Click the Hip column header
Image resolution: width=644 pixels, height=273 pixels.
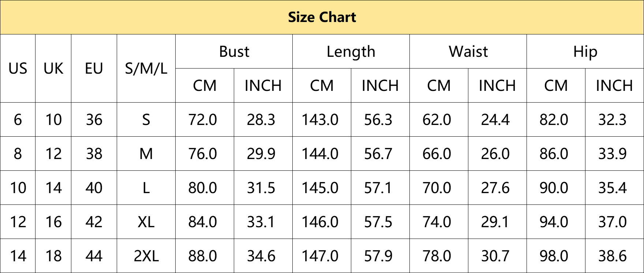pyautogui.click(x=585, y=51)
